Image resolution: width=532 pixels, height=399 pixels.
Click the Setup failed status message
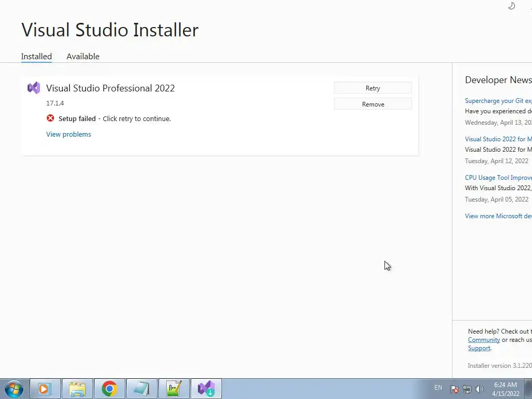115,119
